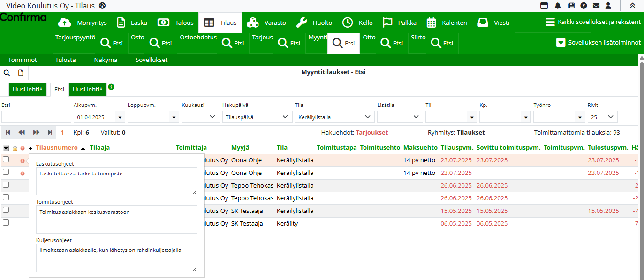Check the box for the last Keräilty row
The image size is (644, 280).
click(6, 223)
